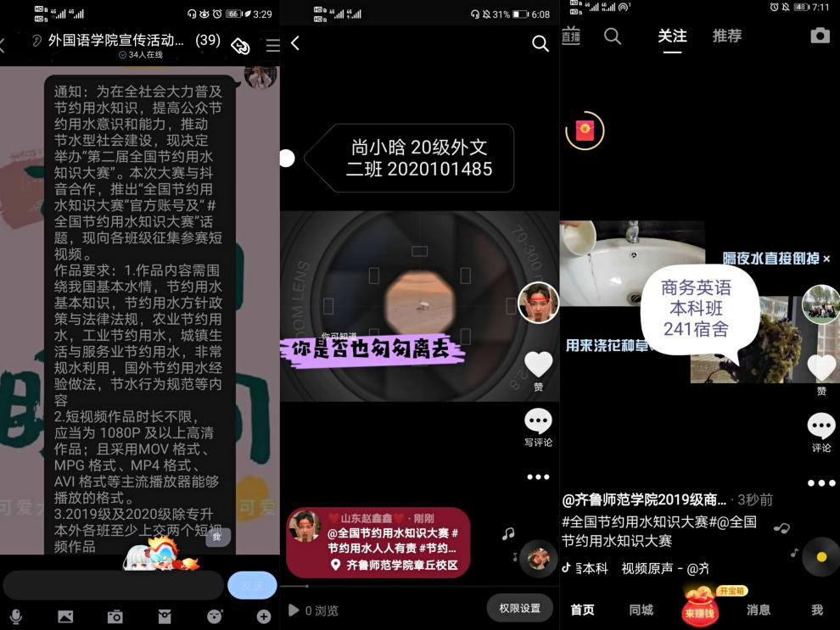840x630 pixels.
Task: Open the hamburger menu in group chat header
Action: pyautogui.click(x=272, y=46)
